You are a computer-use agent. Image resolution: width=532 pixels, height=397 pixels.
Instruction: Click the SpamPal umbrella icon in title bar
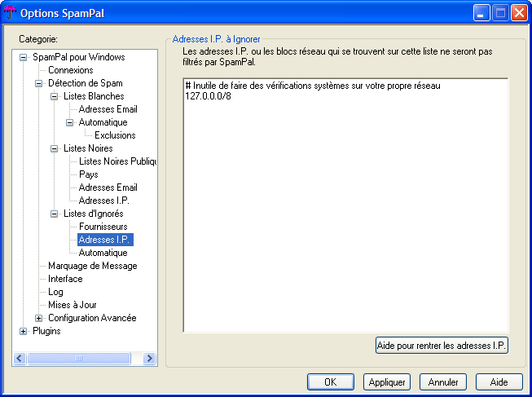tap(10, 12)
